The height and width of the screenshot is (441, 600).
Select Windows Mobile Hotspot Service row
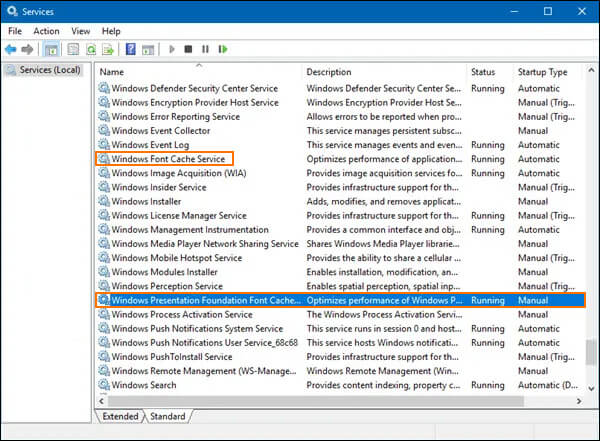pyautogui.click(x=340, y=258)
